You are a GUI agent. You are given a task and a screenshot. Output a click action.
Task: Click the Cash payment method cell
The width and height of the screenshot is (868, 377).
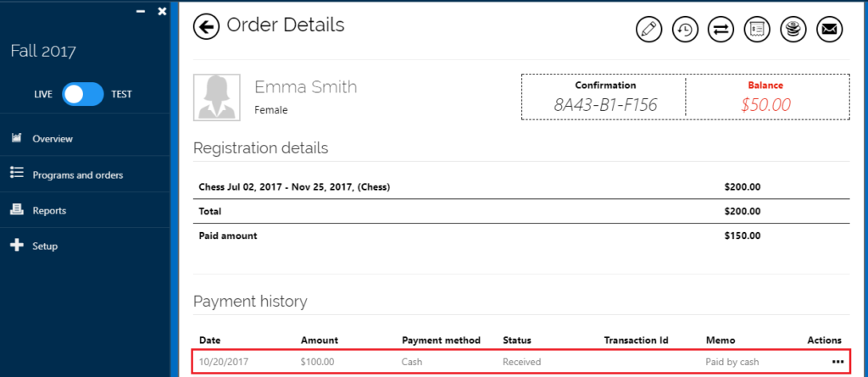pos(412,362)
